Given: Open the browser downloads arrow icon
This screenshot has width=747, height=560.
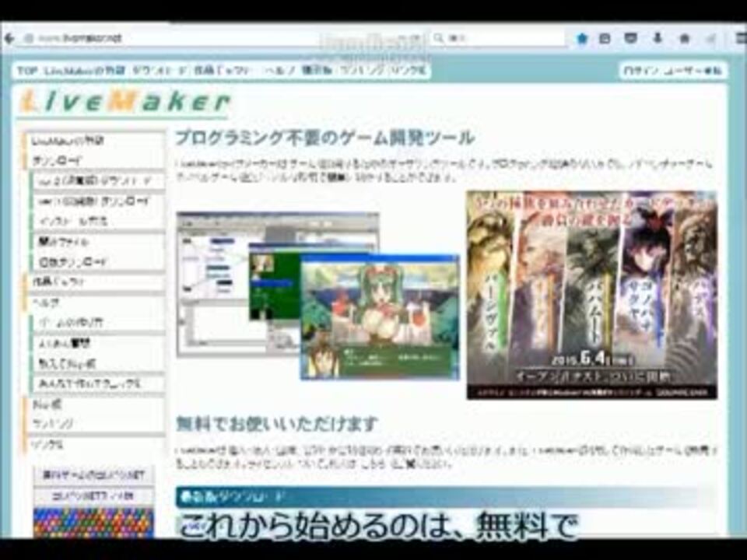Looking at the screenshot, I should pyautogui.click(x=658, y=39).
